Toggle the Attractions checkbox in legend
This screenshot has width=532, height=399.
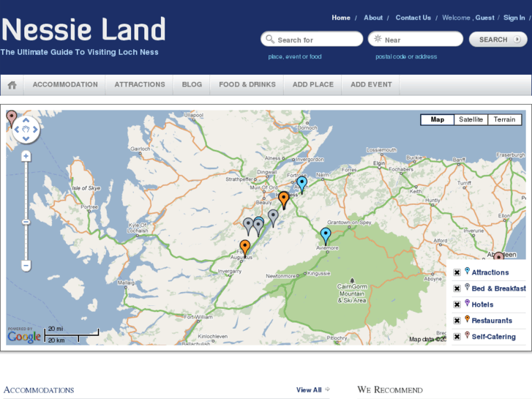tap(457, 272)
